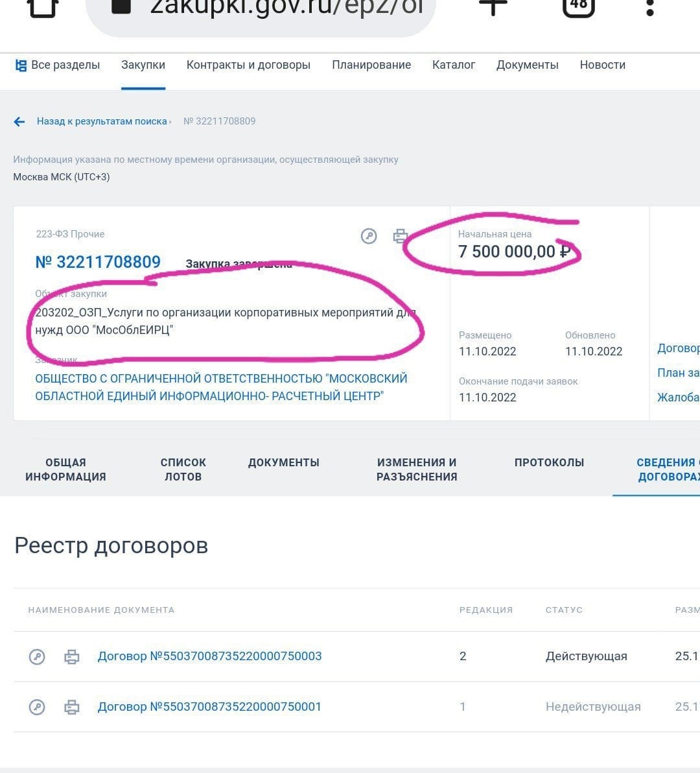This screenshot has width=700, height=773.
Task: Open contract №55037008735220000750003 link
Action: 209,656
